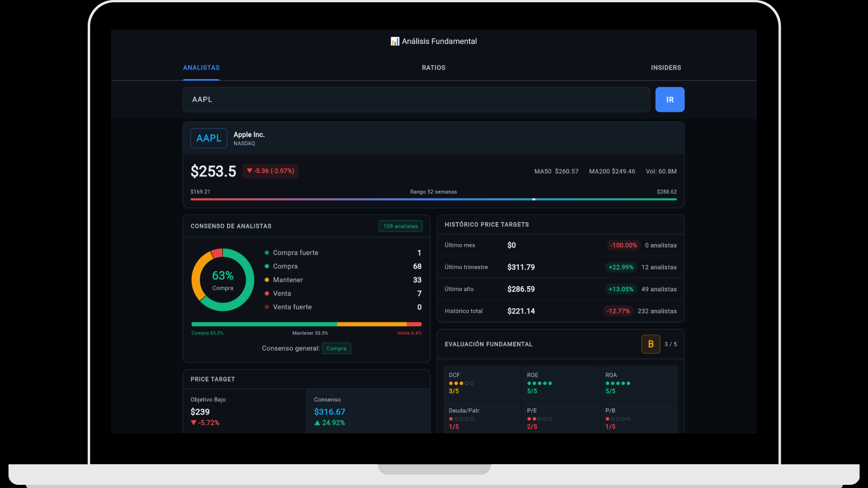Toggle the first Deuda/Patr. rating dot

pos(451,419)
